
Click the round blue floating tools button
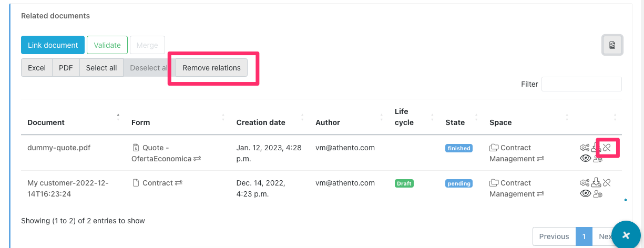click(x=626, y=234)
